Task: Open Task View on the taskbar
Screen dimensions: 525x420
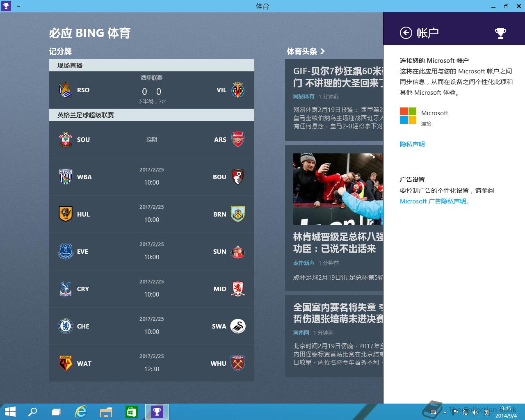Action: point(56,412)
